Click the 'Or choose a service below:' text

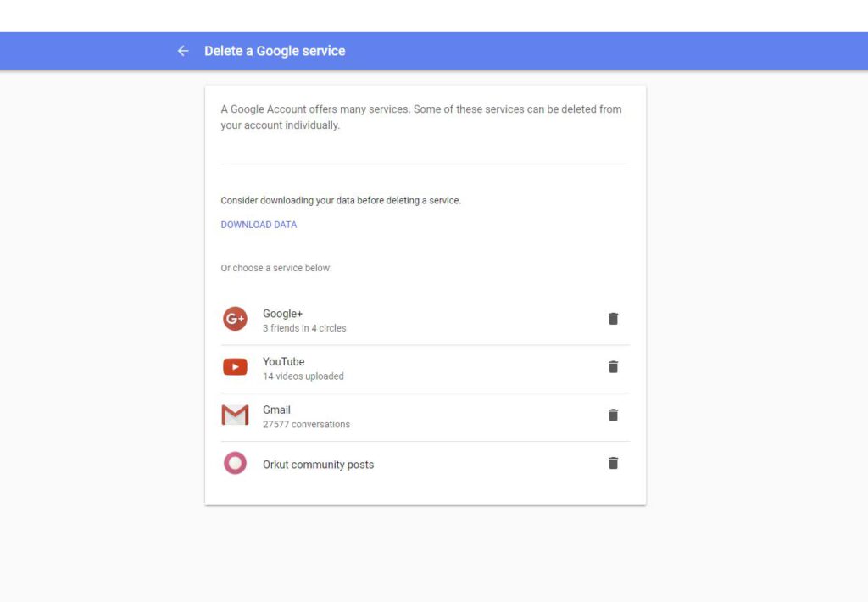pyautogui.click(x=276, y=268)
